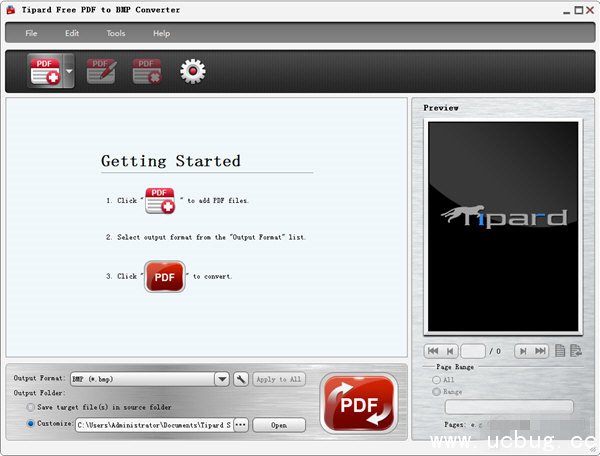600x456 pixels.
Task: Click the Add PDF file toolbar icon
Action: [44, 72]
